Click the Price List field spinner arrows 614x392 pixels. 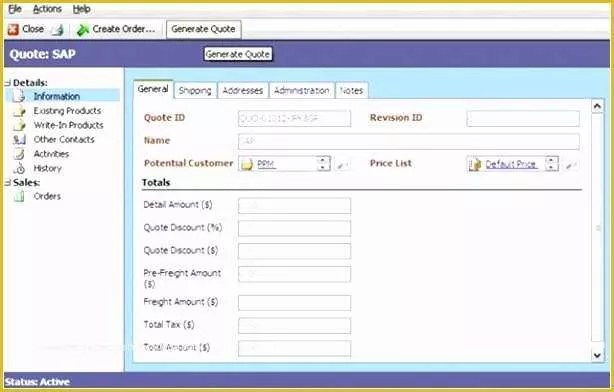click(x=551, y=164)
